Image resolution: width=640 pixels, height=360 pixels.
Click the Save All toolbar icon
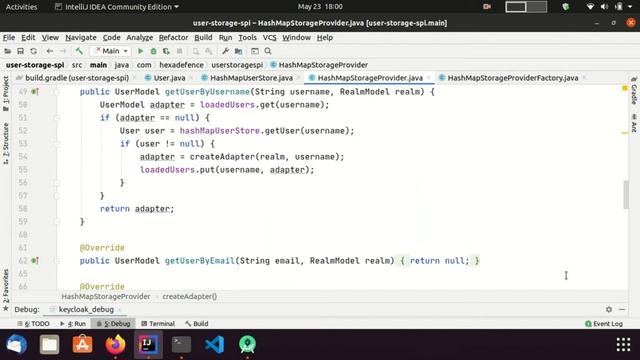pos(20,51)
